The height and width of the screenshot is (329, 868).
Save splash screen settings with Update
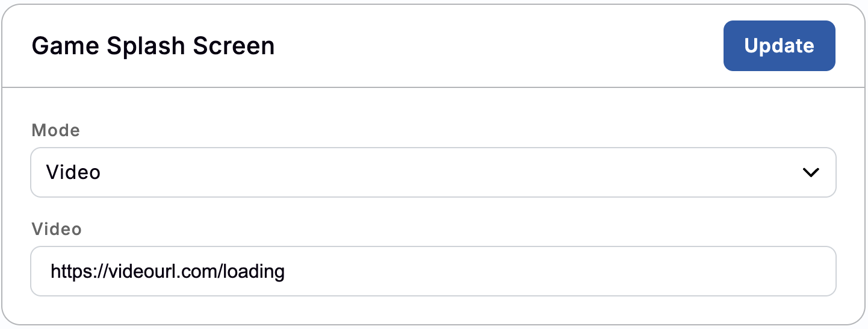[779, 46]
